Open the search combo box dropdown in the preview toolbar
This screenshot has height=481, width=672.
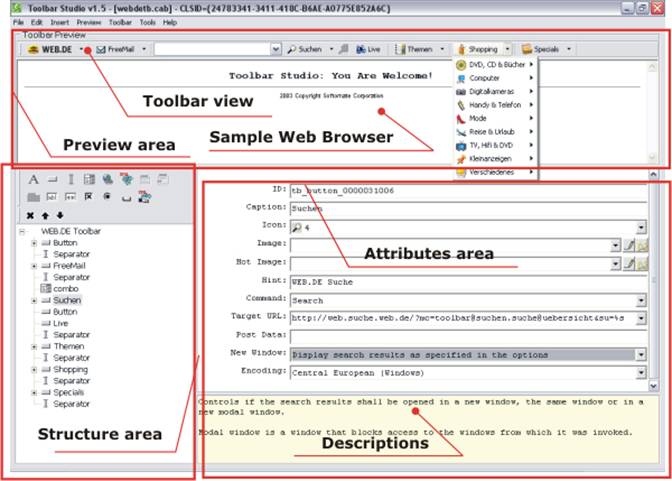pyautogui.click(x=276, y=50)
